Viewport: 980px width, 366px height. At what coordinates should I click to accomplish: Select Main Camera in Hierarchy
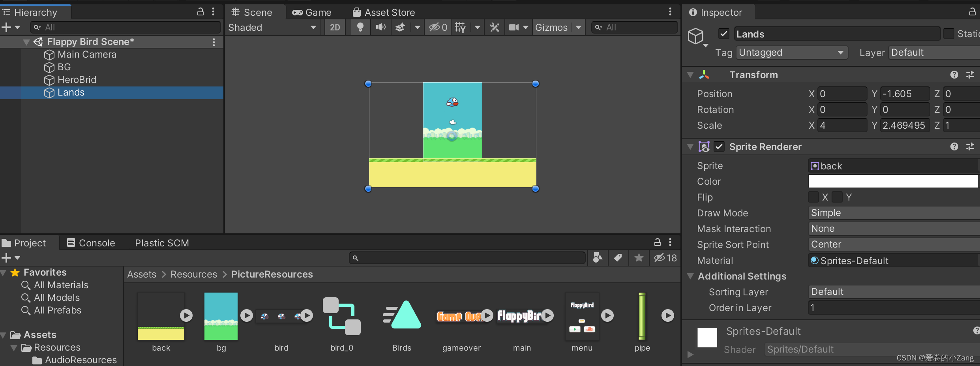coord(87,54)
